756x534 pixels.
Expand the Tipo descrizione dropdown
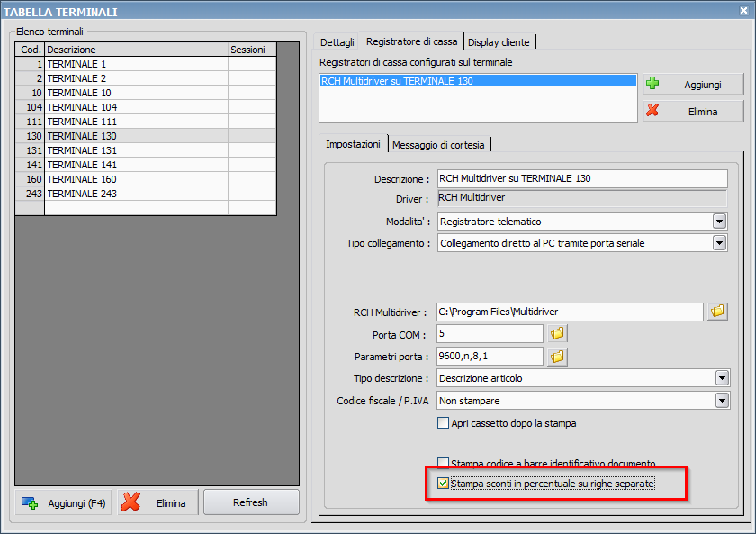pyautogui.click(x=722, y=377)
